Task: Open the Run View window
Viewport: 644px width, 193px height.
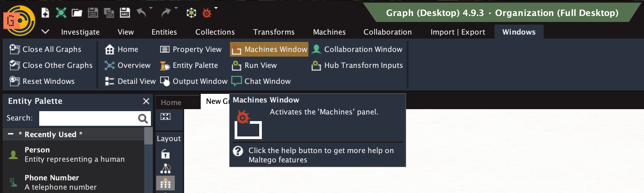Action: (254, 65)
